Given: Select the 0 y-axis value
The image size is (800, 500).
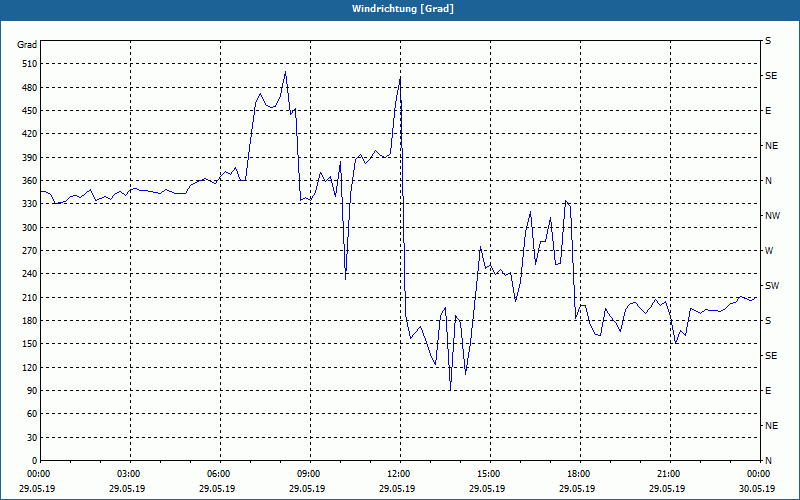Looking at the screenshot, I should (34, 461).
